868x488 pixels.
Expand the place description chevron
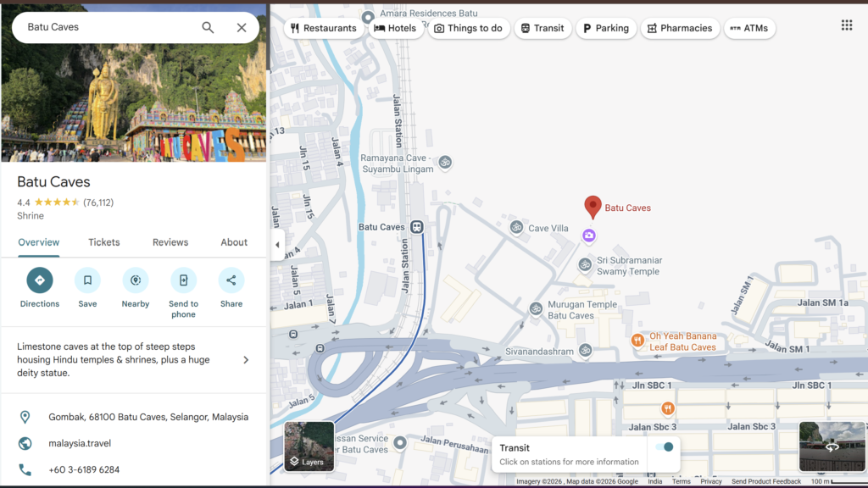(x=246, y=360)
